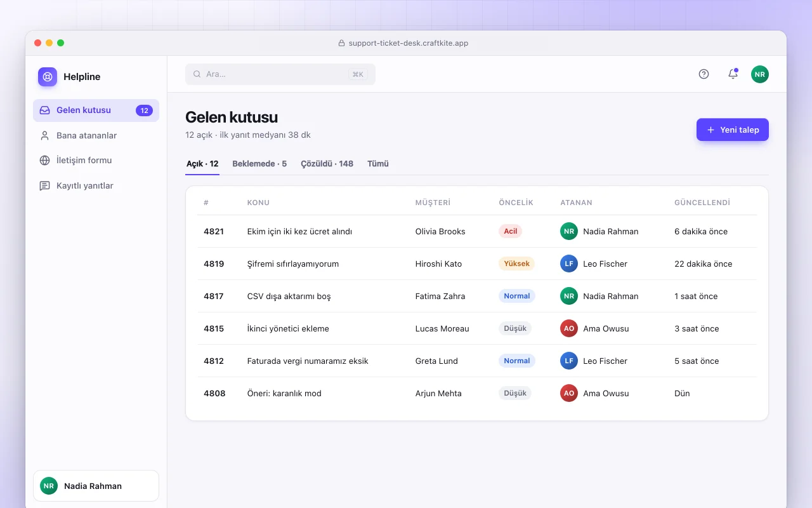Viewport: 812px width, 508px height.
Task: Open the NR profile avatar in top bar
Action: coord(760,74)
